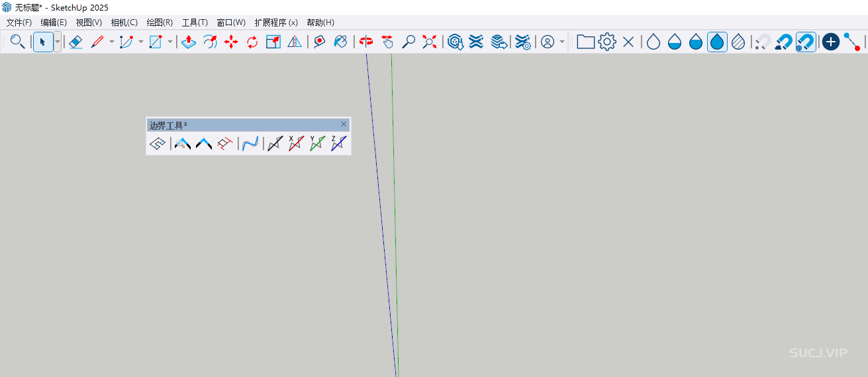Image resolution: width=868 pixels, height=377 pixels.
Task: Select the Move tool with red arrows
Action: [x=231, y=42]
